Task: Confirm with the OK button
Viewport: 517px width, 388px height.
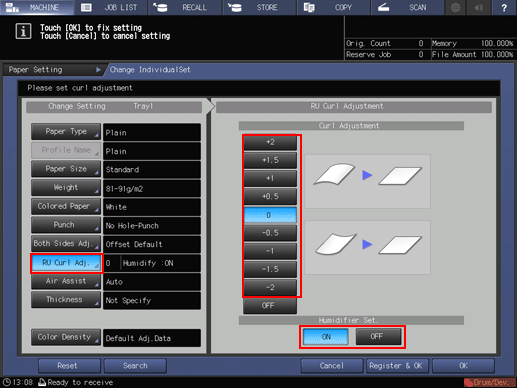Action: pyautogui.click(x=463, y=366)
